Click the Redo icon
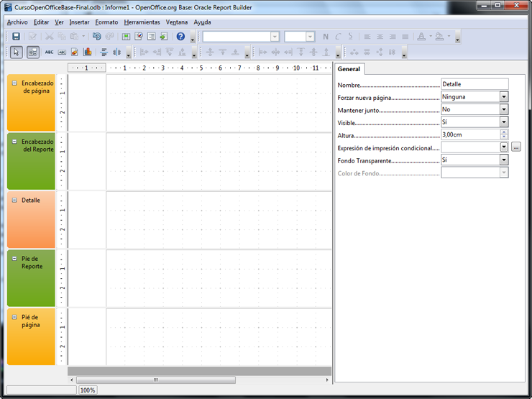Image resolution: width=532 pixels, height=399 pixels. click(x=109, y=36)
